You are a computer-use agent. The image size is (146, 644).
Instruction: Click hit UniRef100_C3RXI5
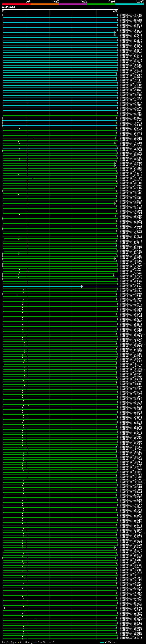point(131,58)
